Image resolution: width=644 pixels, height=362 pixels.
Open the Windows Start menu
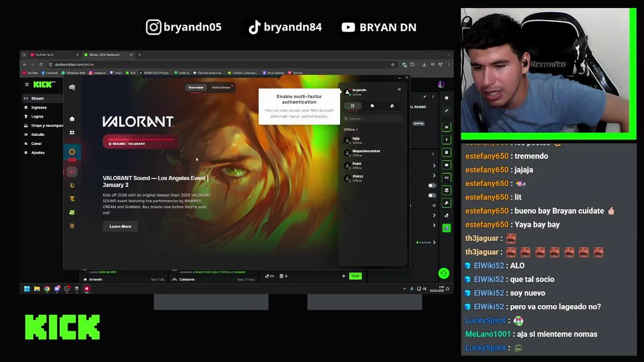pos(27,289)
